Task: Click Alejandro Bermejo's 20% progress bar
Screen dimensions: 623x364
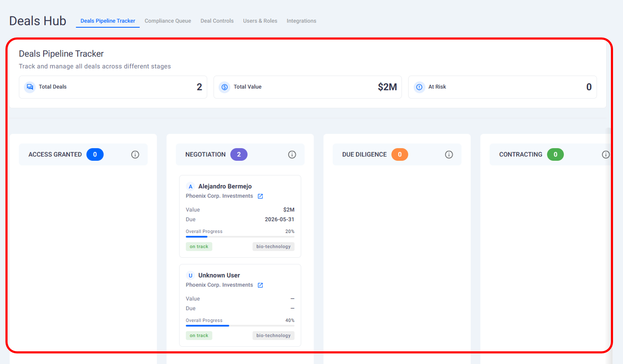Action: point(240,237)
